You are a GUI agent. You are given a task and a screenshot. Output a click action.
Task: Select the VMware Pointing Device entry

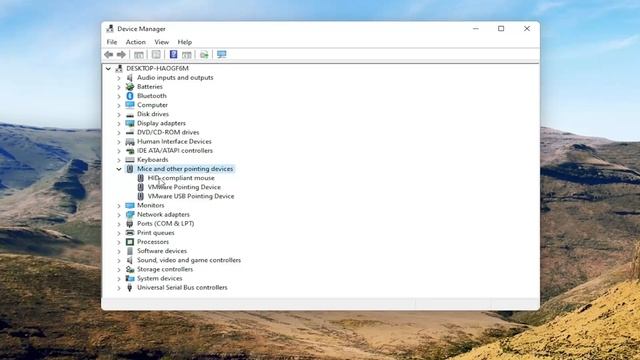(184, 187)
